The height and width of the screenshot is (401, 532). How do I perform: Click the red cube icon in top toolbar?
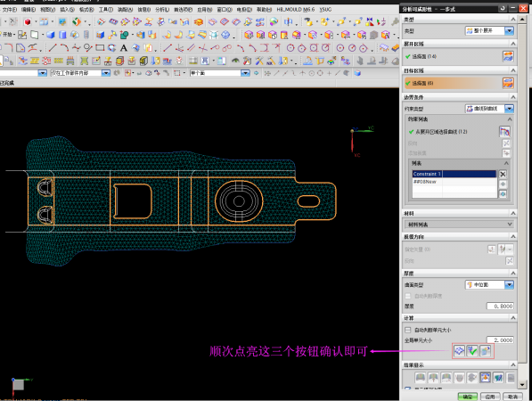[x=28, y=22]
